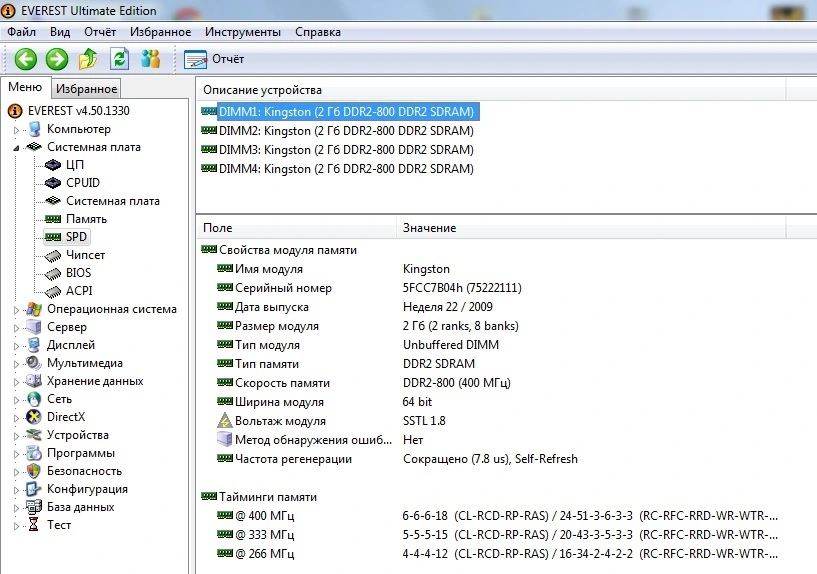The image size is (817, 574).
Task: Click the Refresh toolbar icon
Action: coord(119,59)
